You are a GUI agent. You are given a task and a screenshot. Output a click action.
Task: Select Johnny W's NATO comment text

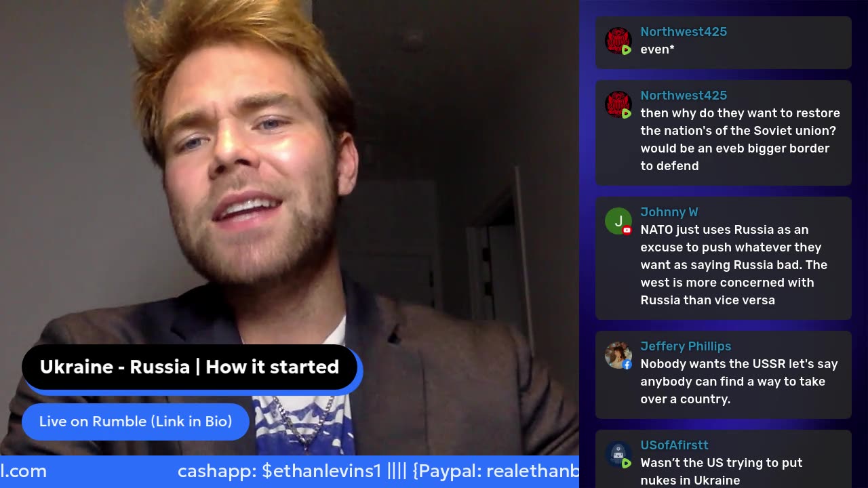(x=734, y=265)
